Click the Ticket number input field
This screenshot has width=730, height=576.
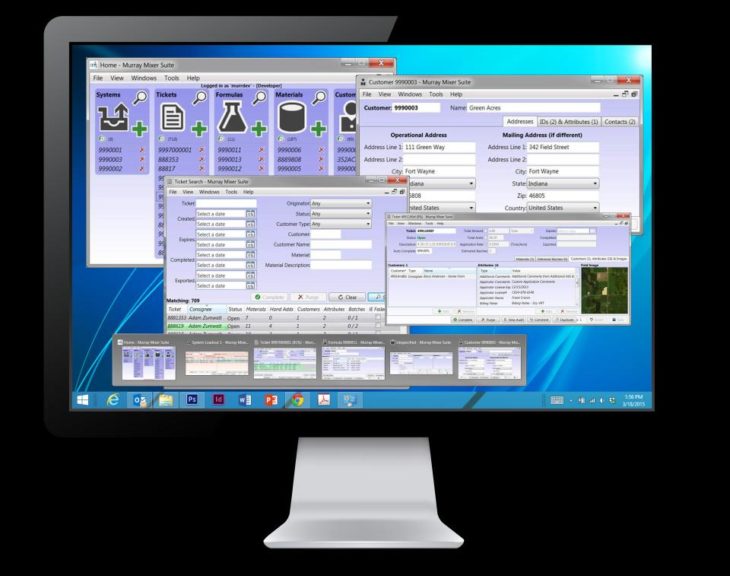[x=226, y=203]
